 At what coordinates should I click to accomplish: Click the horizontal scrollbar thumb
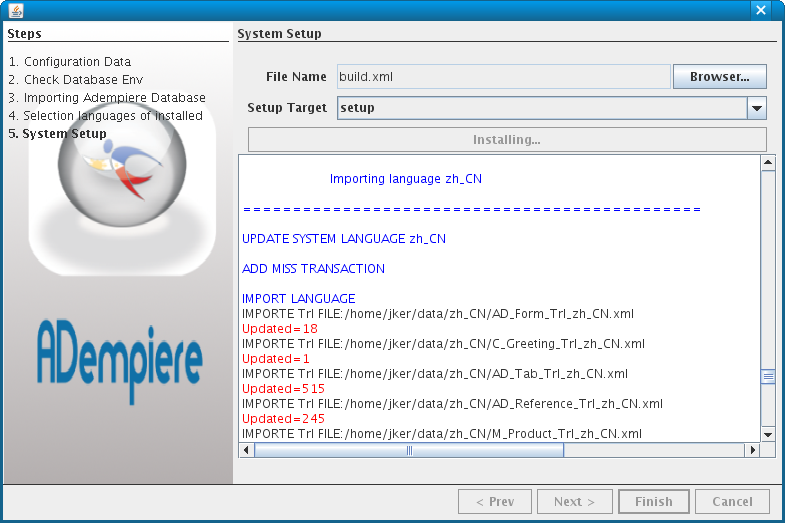click(x=409, y=450)
